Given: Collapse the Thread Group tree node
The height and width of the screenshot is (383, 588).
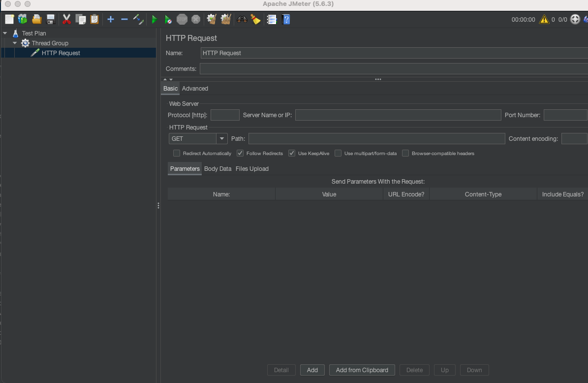Looking at the screenshot, I should [x=15, y=43].
